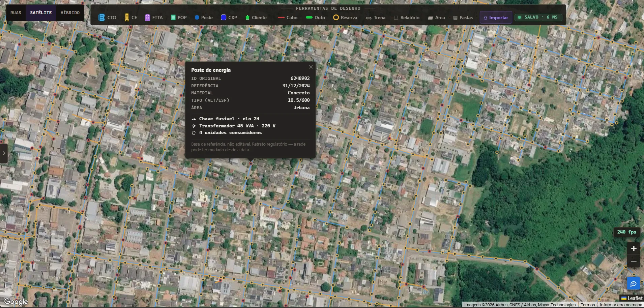644x308 pixels.
Task: Close the Poste de energia popup
Action: [x=311, y=67]
